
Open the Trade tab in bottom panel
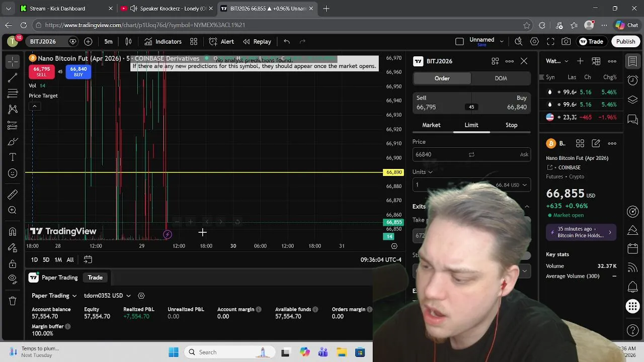(95, 278)
